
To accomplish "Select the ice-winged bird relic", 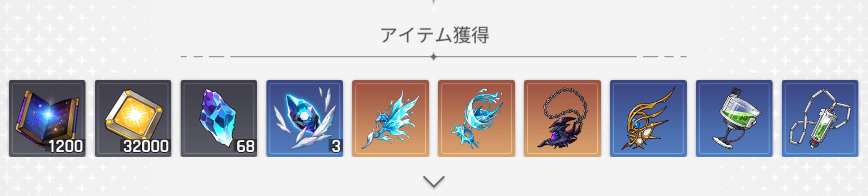I will [391, 118].
